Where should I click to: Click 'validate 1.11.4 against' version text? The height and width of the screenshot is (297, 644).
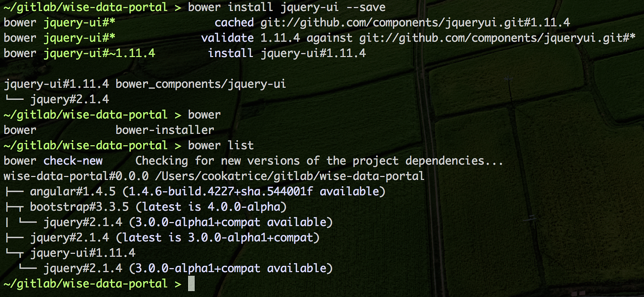pos(277,38)
